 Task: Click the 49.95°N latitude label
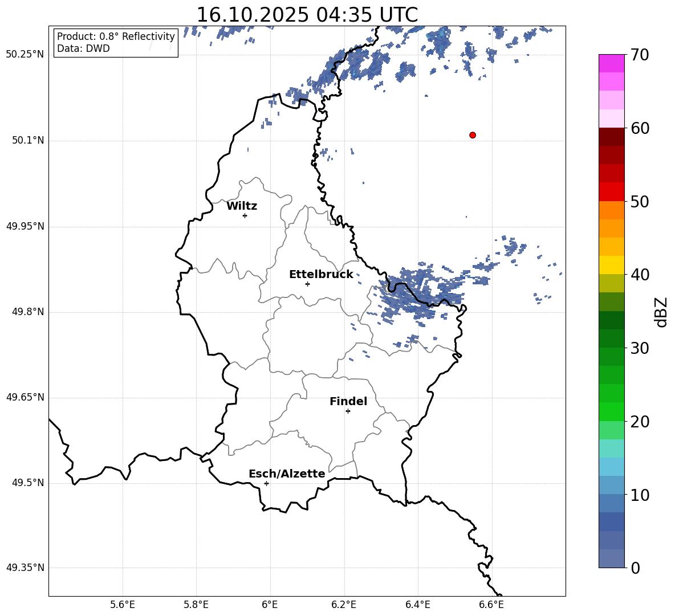pos(25,227)
